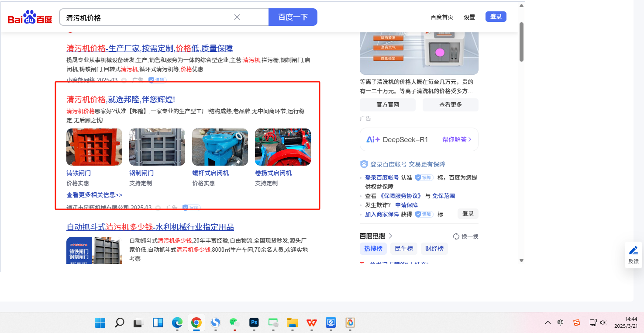
Task: Click the scrollbar up arrow
Action: [521, 6]
